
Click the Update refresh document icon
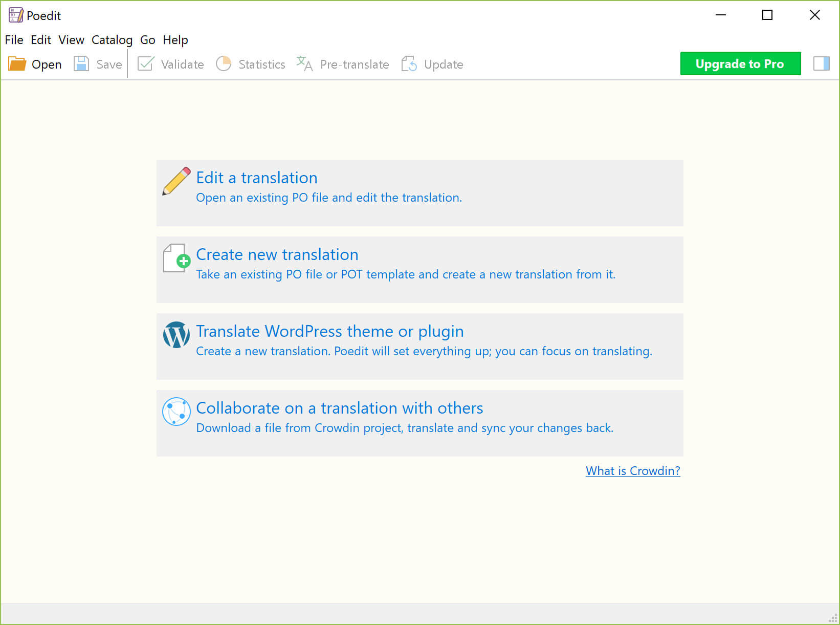tap(409, 64)
